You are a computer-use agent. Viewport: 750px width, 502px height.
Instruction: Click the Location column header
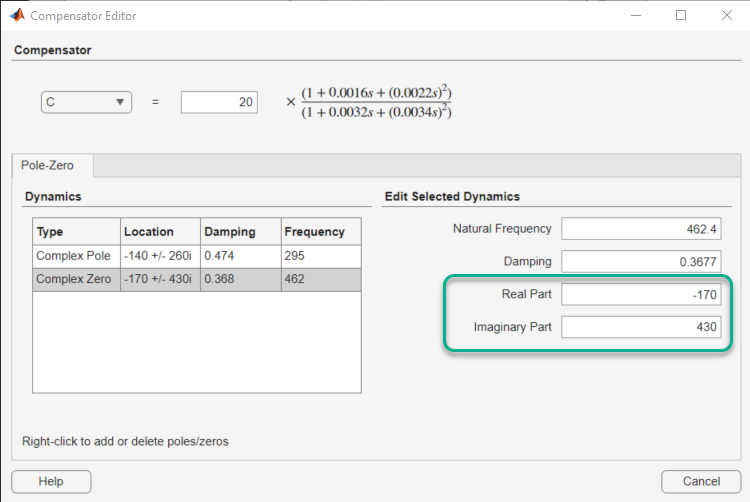pos(160,231)
